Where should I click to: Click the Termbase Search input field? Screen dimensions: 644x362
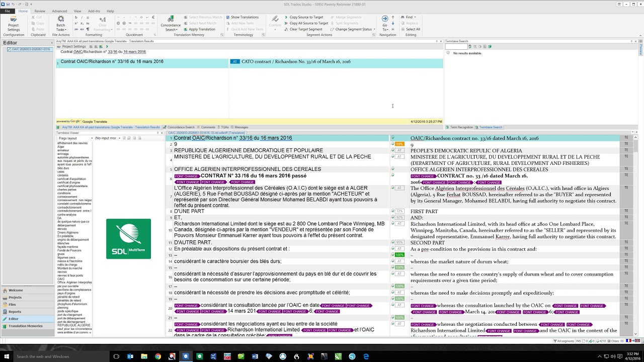[456, 46]
